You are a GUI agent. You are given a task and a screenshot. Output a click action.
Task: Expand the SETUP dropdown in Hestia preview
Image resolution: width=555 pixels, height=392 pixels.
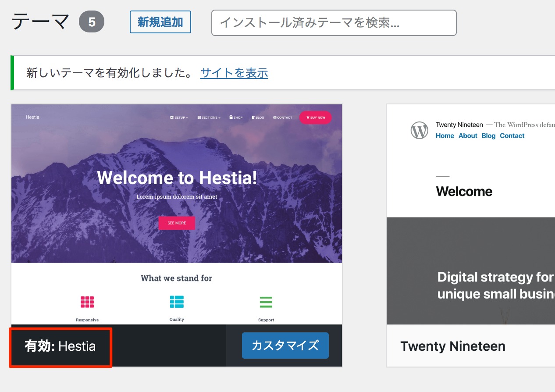click(179, 118)
